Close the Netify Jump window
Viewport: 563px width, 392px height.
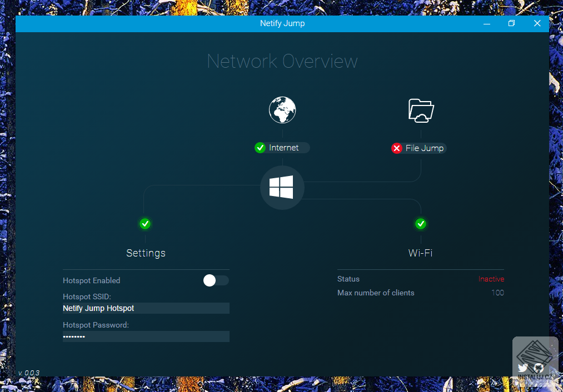[x=537, y=23]
